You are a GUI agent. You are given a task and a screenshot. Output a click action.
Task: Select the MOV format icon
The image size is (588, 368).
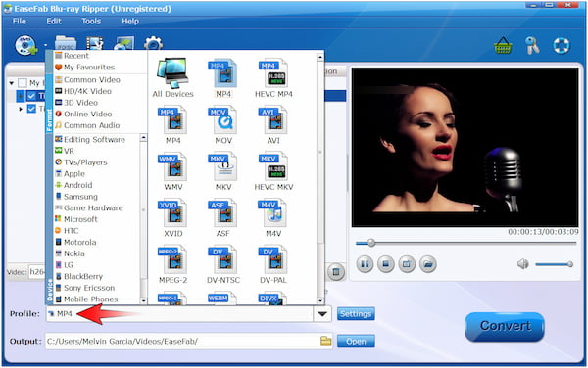pyautogui.click(x=223, y=124)
